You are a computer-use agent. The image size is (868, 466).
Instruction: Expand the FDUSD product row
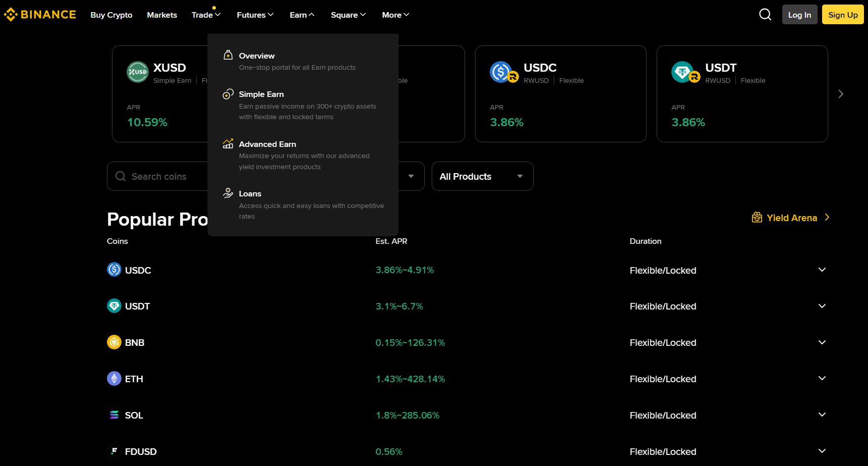click(x=822, y=451)
